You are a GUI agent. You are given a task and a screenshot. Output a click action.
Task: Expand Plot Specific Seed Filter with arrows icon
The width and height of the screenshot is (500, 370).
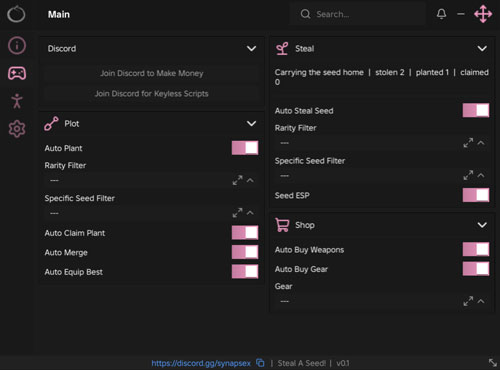click(x=237, y=213)
